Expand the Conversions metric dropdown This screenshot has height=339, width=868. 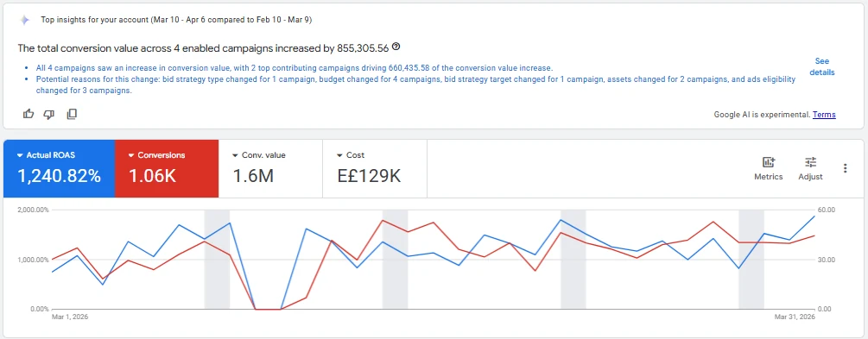tap(131, 155)
